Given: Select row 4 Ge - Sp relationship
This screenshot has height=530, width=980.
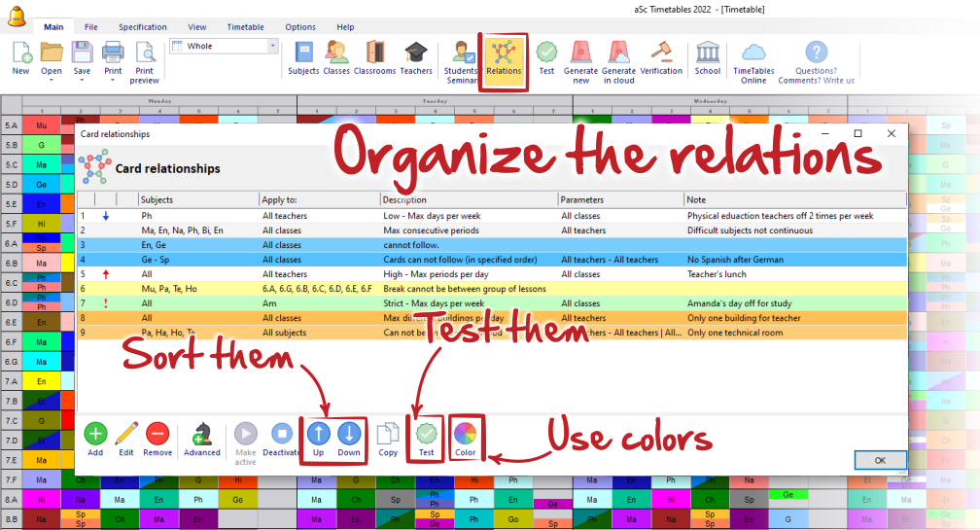Looking at the screenshot, I should pyautogui.click(x=492, y=260).
